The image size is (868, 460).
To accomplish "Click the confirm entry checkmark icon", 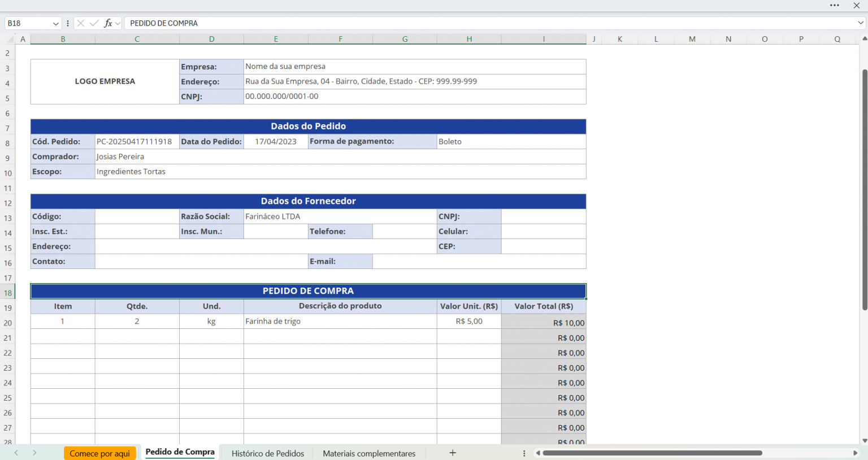I will [x=94, y=23].
